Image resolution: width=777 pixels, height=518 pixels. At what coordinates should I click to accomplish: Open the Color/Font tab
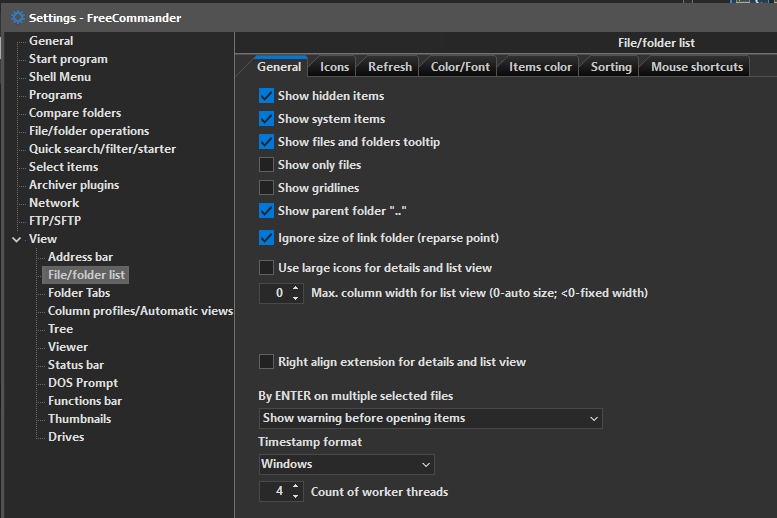coord(460,67)
